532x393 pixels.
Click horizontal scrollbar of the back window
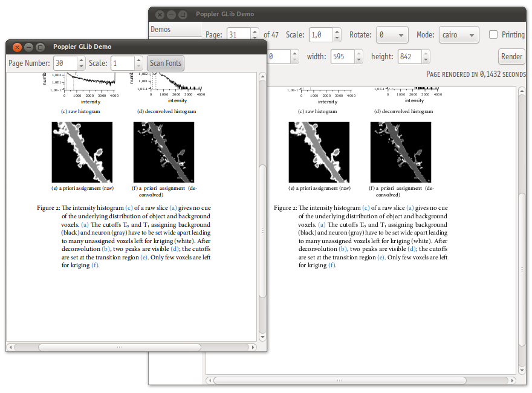pos(363,380)
